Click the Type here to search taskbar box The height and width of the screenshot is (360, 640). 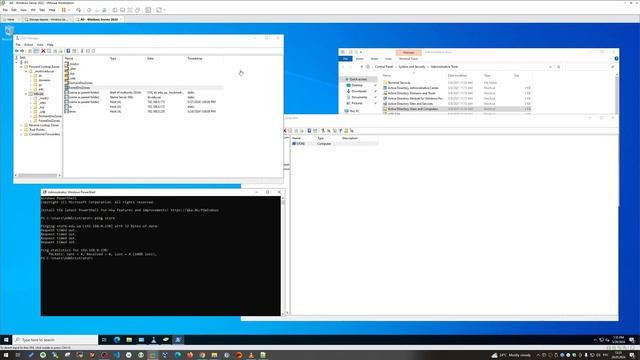click(x=56, y=340)
